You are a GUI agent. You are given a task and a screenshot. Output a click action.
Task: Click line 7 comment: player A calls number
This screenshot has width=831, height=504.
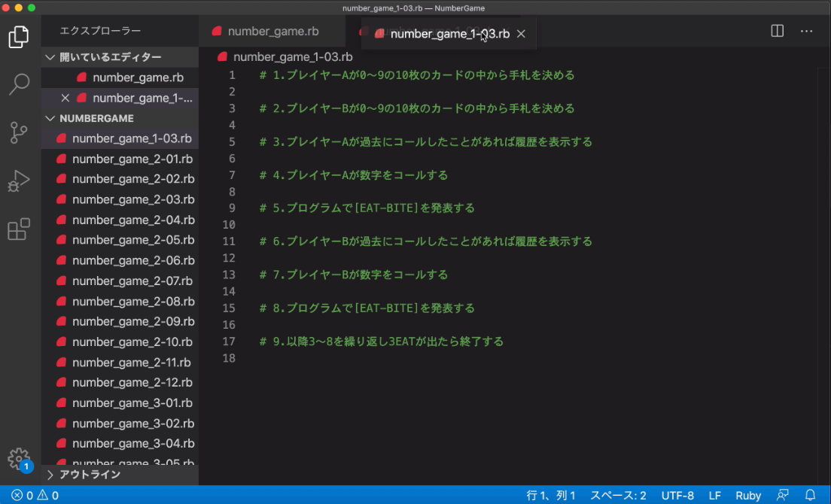point(354,175)
